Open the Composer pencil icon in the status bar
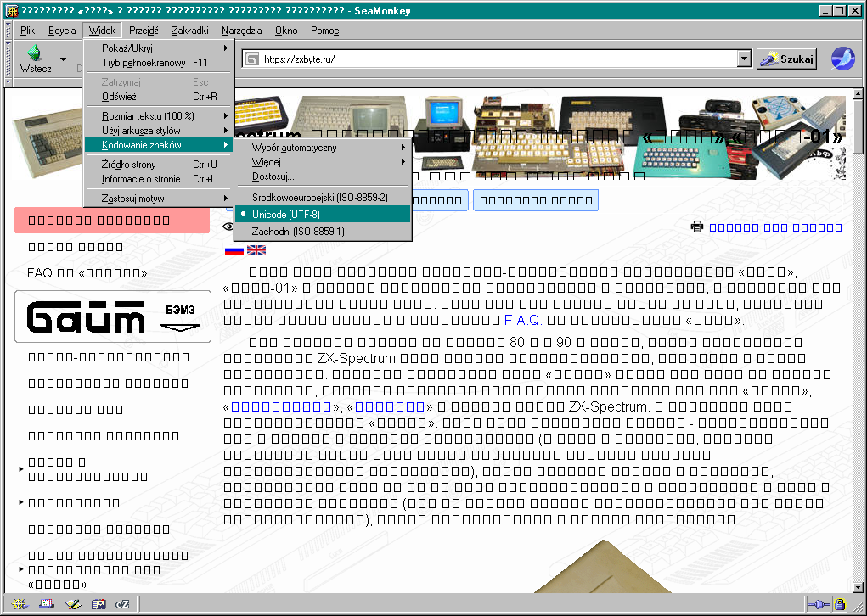The image size is (867, 616). (73, 604)
